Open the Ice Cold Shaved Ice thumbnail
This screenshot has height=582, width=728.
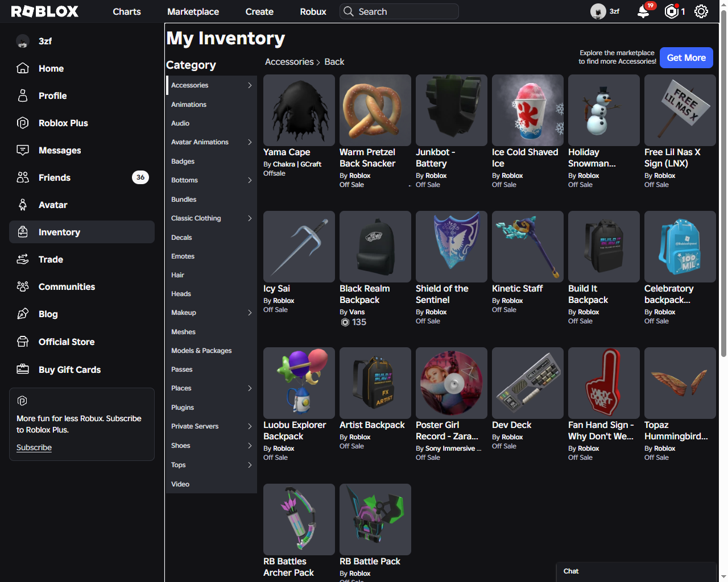click(528, 110)
